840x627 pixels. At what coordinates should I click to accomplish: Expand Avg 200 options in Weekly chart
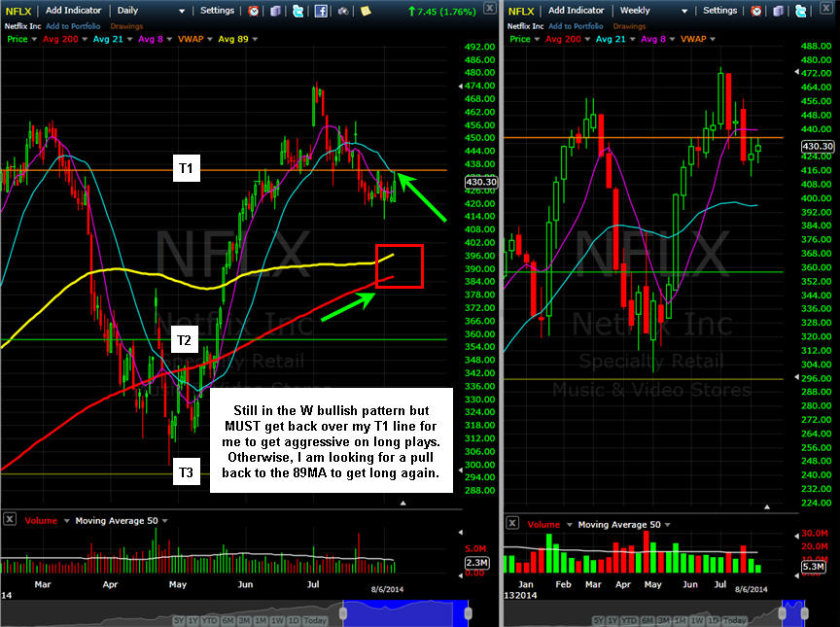click(587, 39)
